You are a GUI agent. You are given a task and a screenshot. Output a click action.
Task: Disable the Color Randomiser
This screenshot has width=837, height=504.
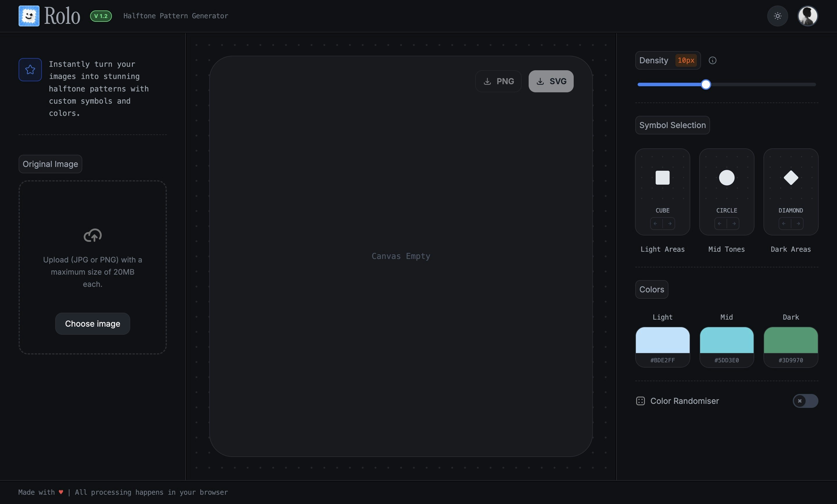click(805, 401)
